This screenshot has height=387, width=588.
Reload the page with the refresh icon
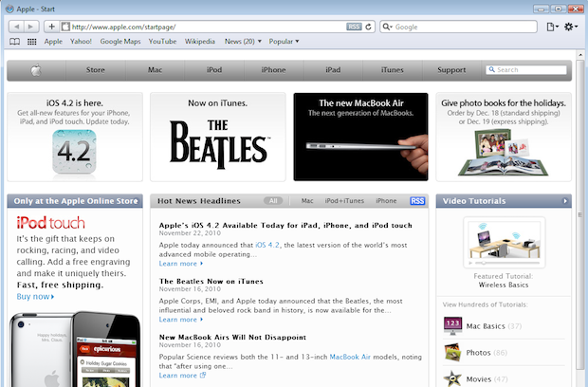click(x=368, y=27)
